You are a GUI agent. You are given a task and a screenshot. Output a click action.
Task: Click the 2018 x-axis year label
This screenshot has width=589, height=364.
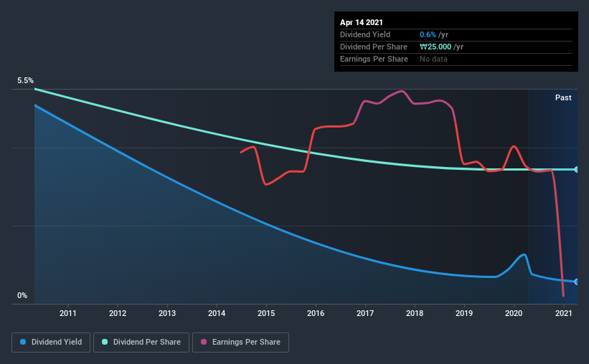(415, 313)
